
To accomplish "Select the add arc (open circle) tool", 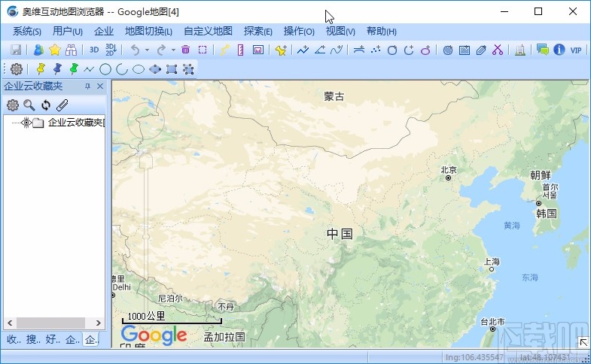I will click(x=409, y=50).
